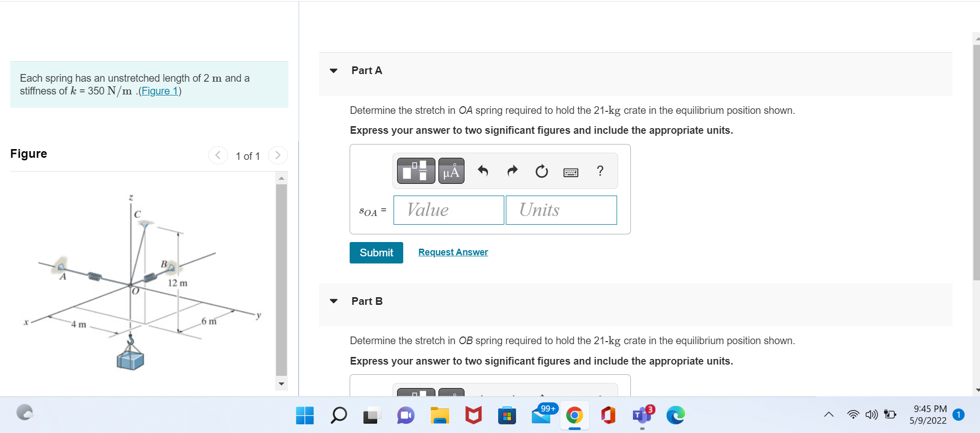Go to next figure arrow
980x433 pixels.
click(x=278, y=155)
